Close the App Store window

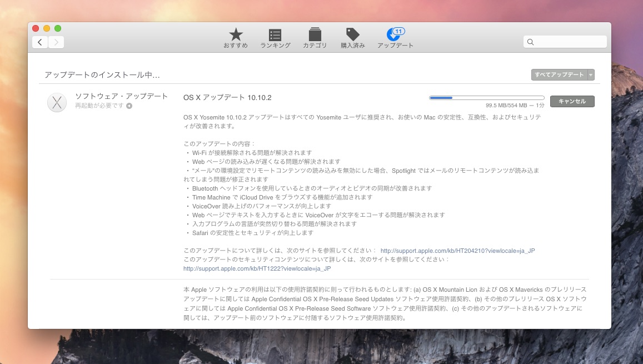[x=36, y=28]
